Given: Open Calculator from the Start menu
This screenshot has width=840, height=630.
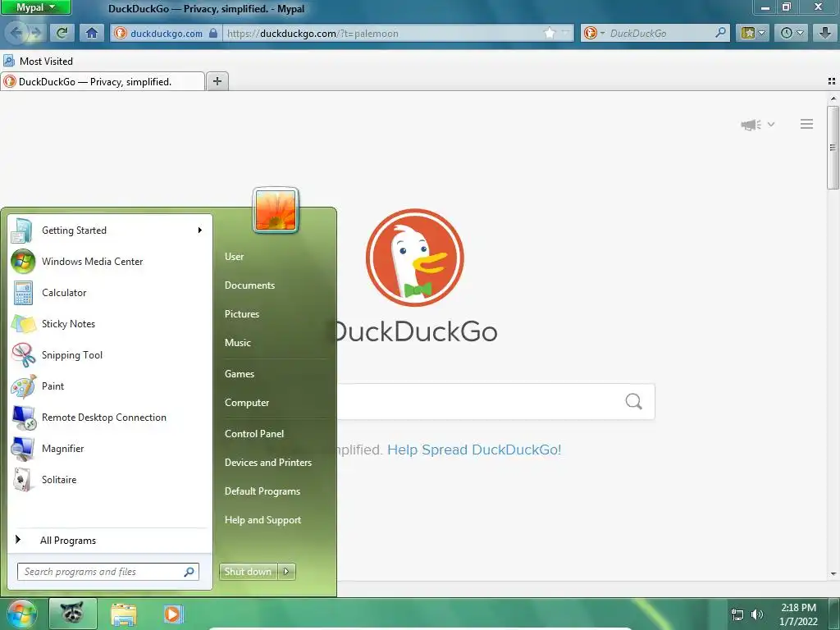Looking at the screenshot, I should [109, 293].
